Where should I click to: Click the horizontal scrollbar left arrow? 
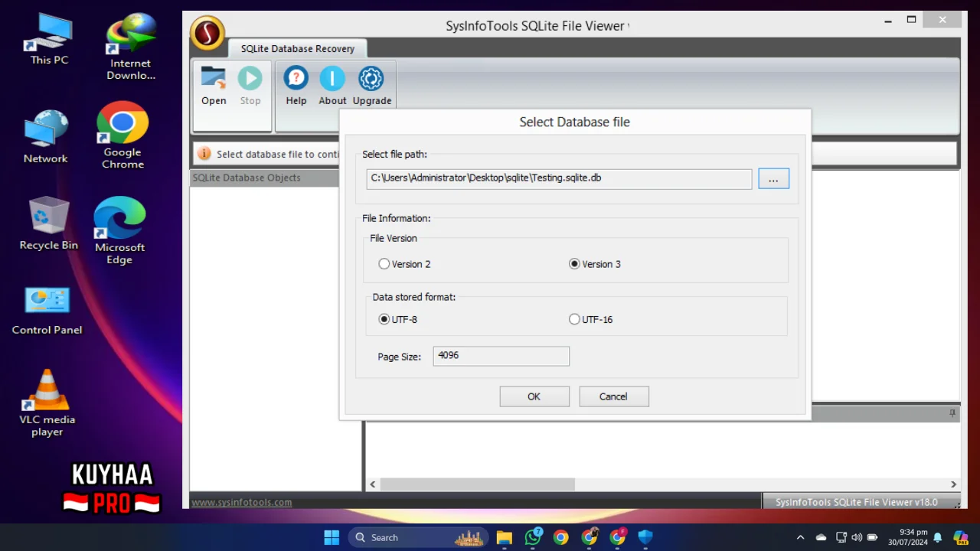pos(373,484)
